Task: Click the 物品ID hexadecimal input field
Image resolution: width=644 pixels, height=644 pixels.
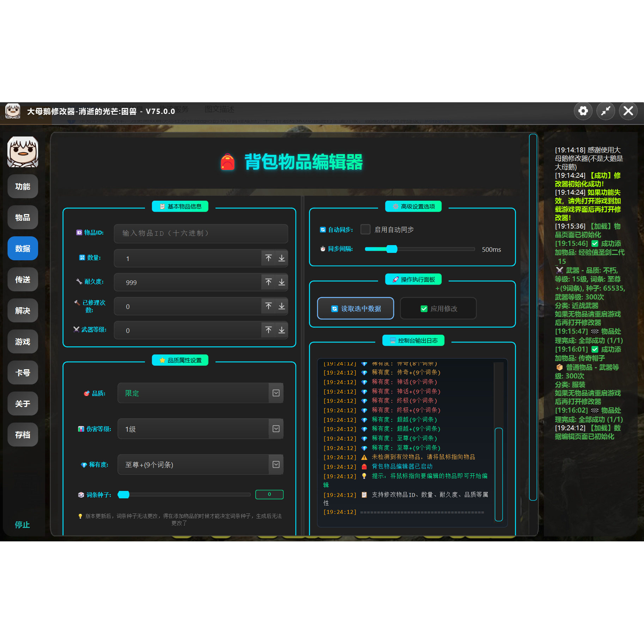Action: pos(201,233)
